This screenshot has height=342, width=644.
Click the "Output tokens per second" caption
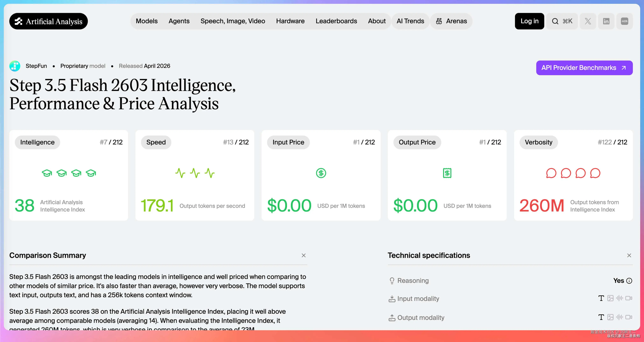click(x=212, y=206)
